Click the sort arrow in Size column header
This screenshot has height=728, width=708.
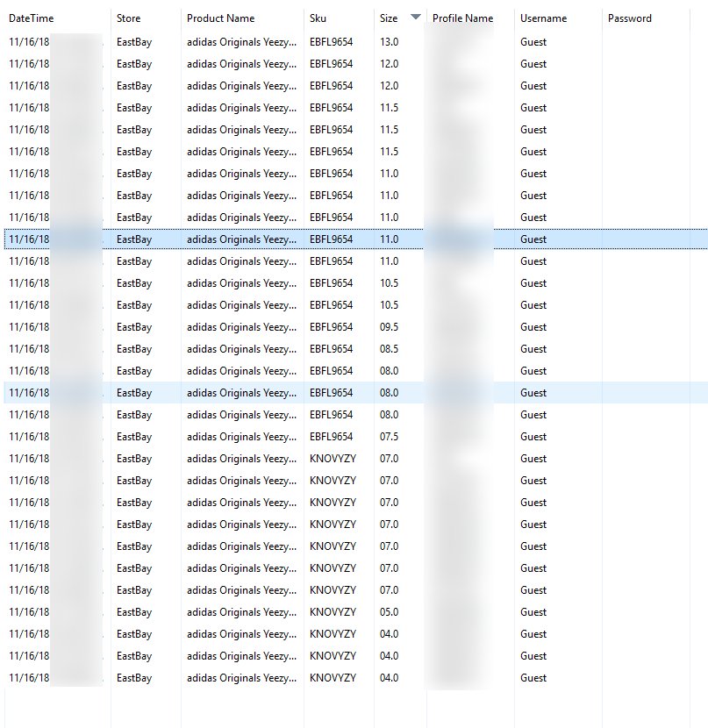coord(416,17)
